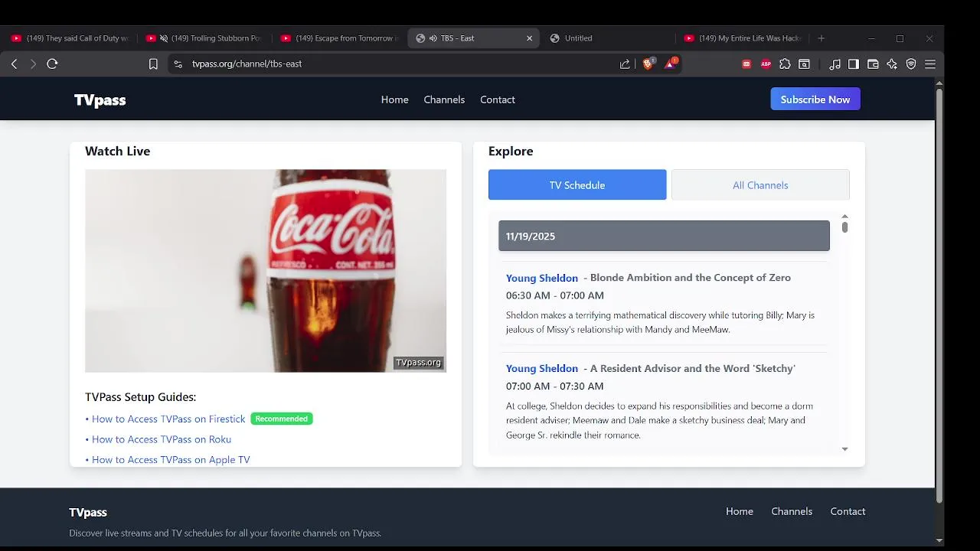Open the extensions puzzle-piece menu

click(x=785, y=64)
